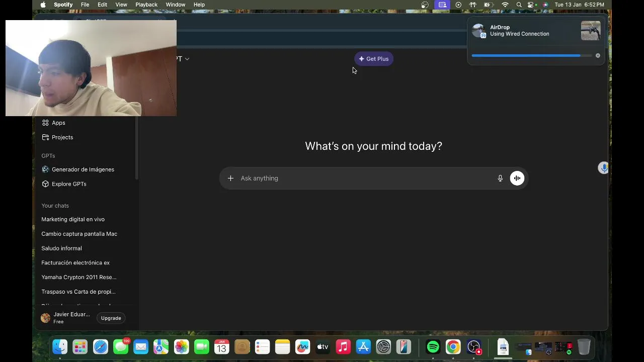Open Maps from the Dock
This screenshot has height=362, width=644.
(x=161, y=347)
